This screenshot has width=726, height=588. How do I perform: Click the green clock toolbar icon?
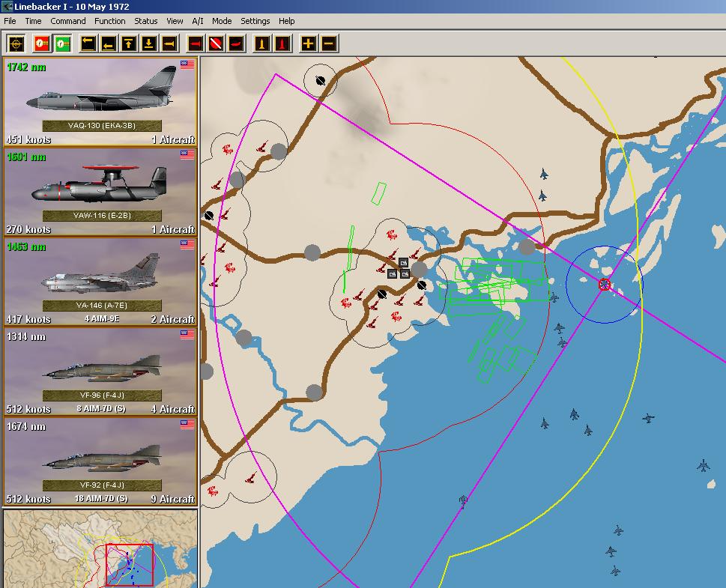[x=62, y=43]
